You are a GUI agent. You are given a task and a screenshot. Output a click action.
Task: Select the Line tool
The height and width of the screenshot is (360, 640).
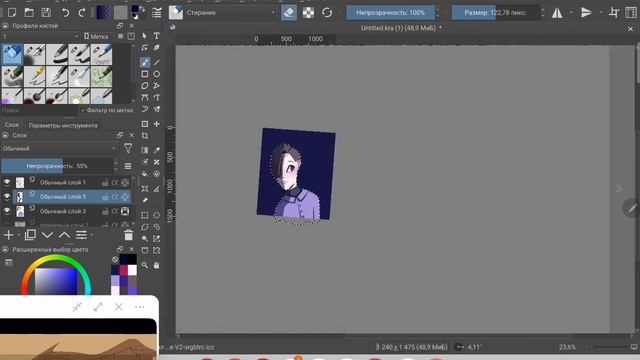pyautogui.click(x=156, y=62)
